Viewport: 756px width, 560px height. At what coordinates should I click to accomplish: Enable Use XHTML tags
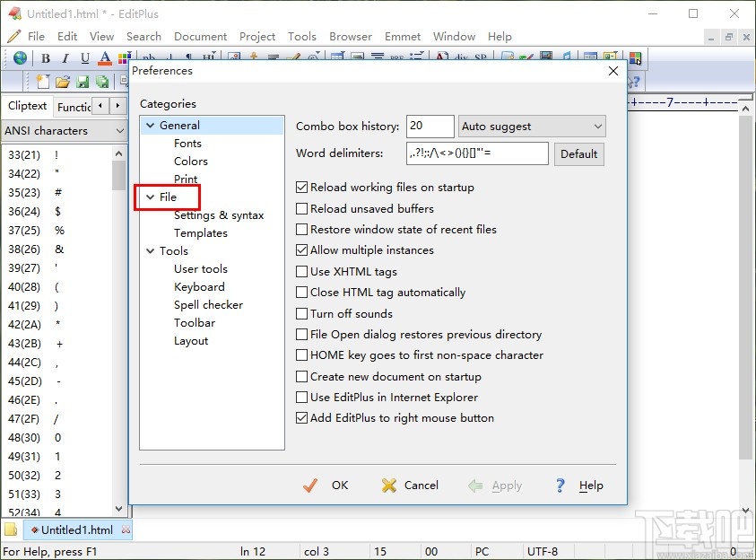(302, 272)
